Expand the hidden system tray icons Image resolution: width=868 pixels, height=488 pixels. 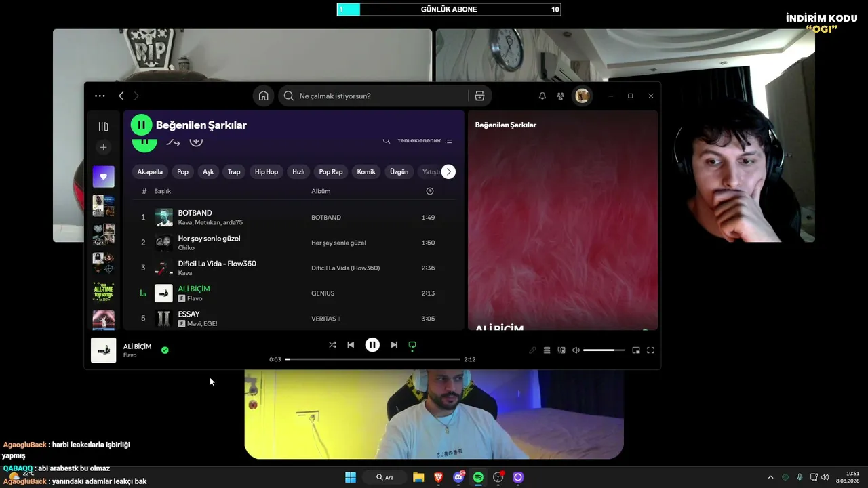click(770, 477)
